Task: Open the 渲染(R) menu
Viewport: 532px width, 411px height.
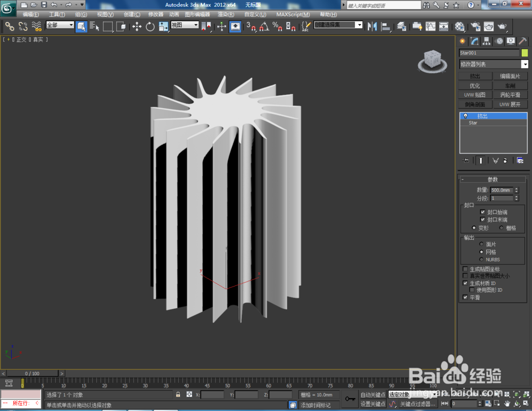Action: pyautogui.click(x=226, y=14)
